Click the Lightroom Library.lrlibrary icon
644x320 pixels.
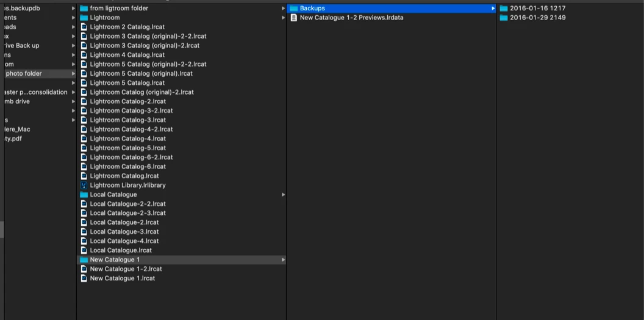click(84, 185)
